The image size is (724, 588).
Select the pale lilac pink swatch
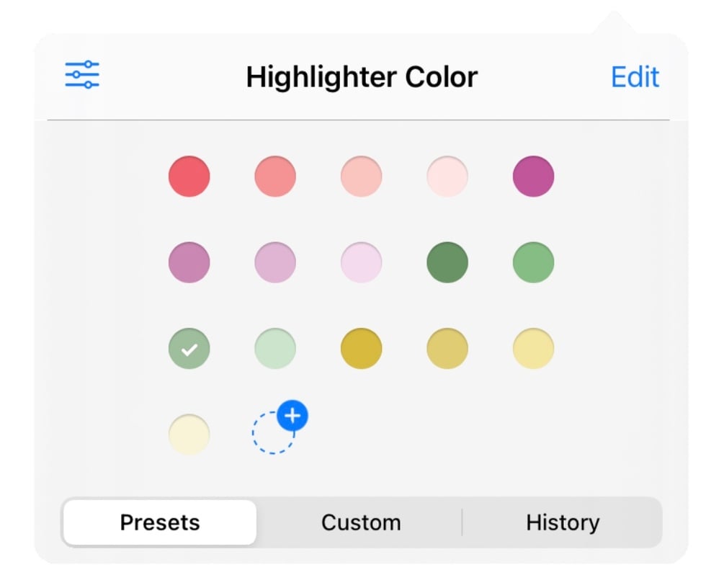pos(362,262)
